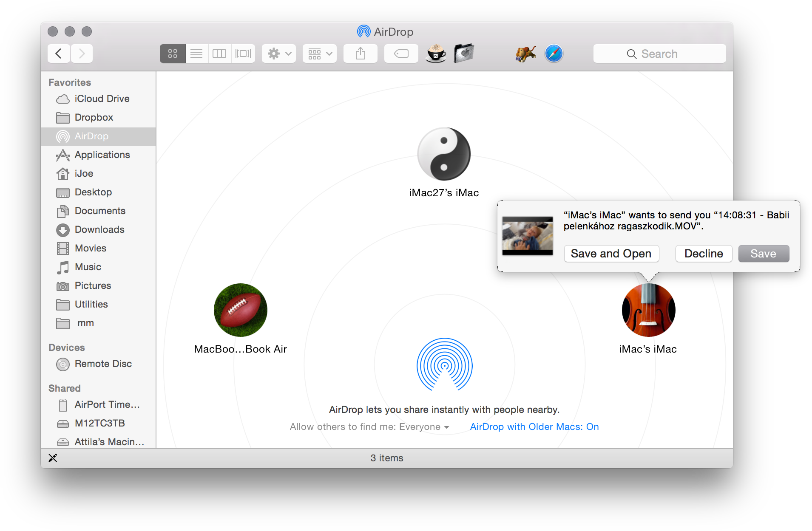Select Attila's Macintosh shared computer
Viewport: 812px width, 531px height.
click(x=98, y=441)
